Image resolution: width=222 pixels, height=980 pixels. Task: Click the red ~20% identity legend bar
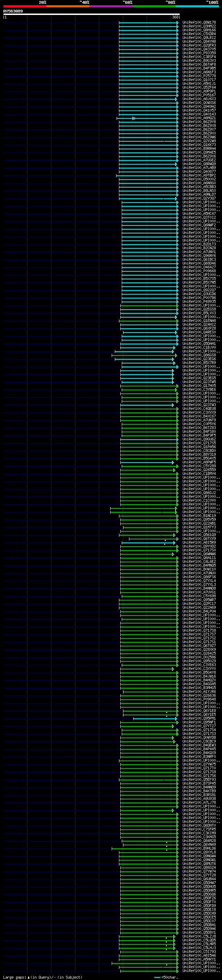(x=25, y=6)
